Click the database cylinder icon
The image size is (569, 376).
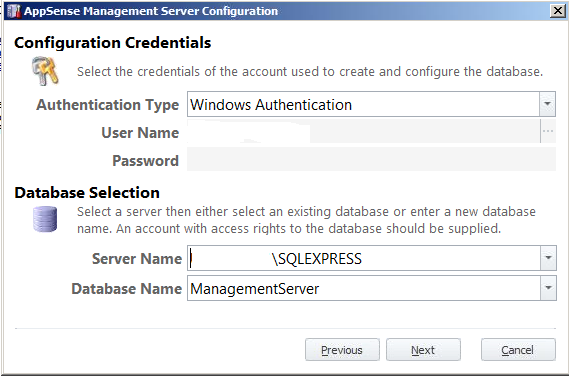pos(45,219)
